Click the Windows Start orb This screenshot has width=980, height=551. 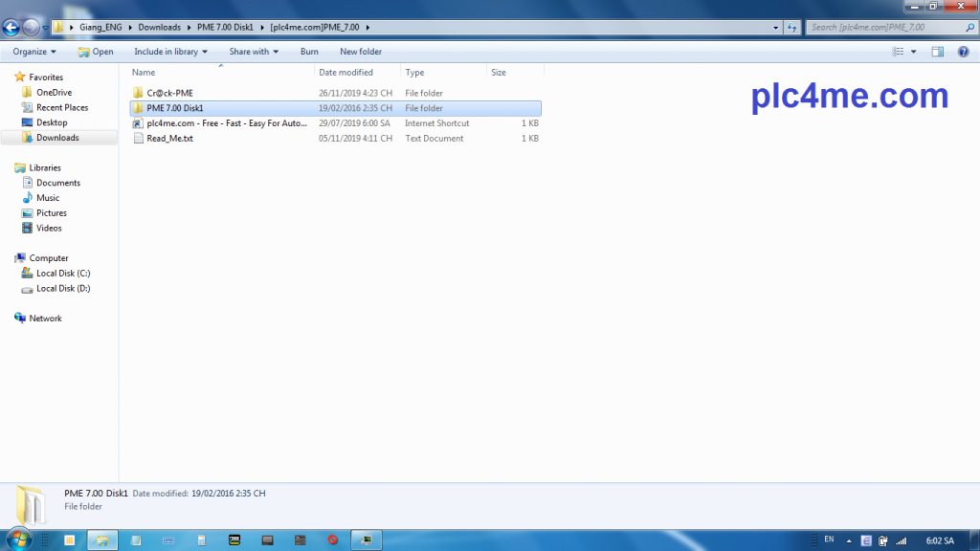point(17,540)
